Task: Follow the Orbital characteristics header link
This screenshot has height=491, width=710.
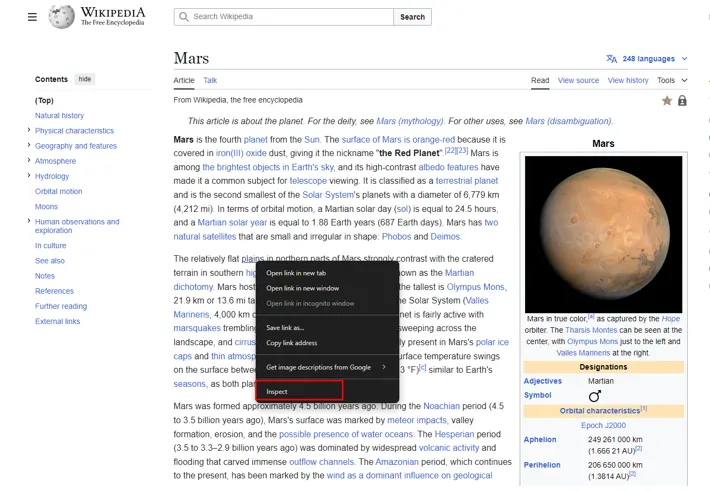Action: [600, 411]
